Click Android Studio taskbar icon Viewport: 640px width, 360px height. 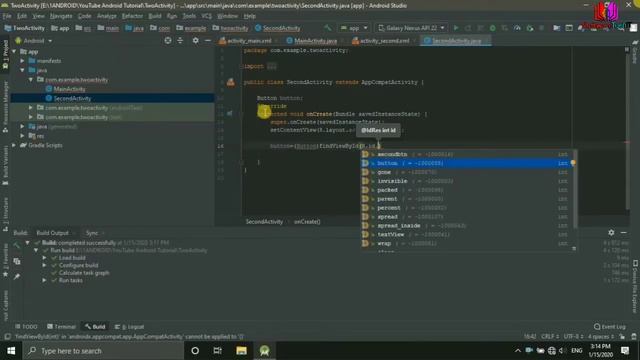pos(264,351)
